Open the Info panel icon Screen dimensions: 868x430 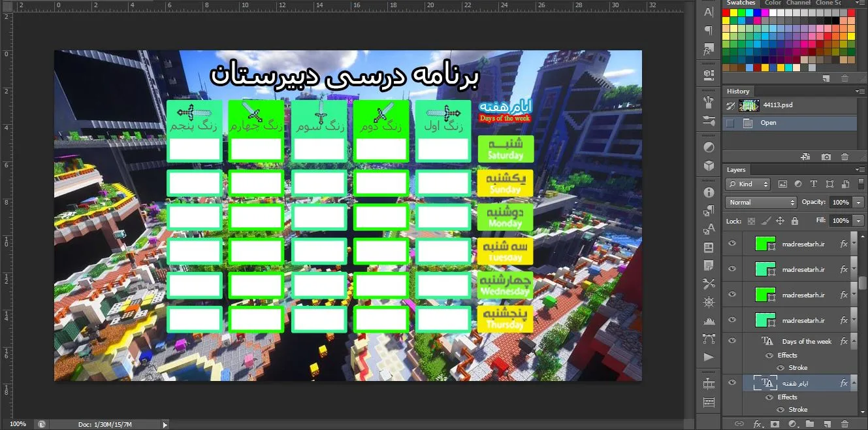pos(709,193)
